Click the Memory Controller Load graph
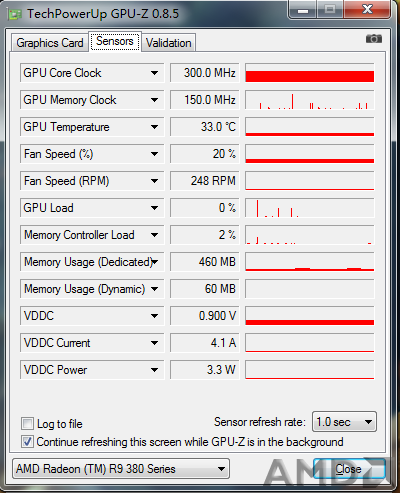 pos(310,235)
